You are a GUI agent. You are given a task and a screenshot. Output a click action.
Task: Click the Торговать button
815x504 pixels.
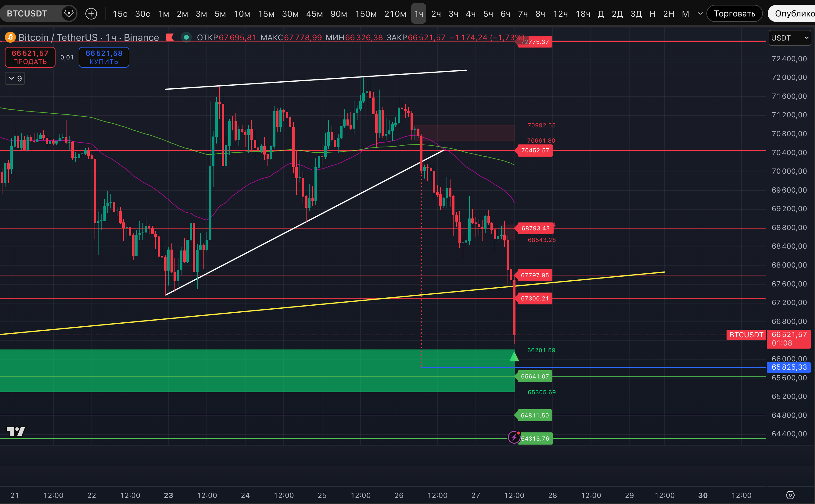[734, 14]
